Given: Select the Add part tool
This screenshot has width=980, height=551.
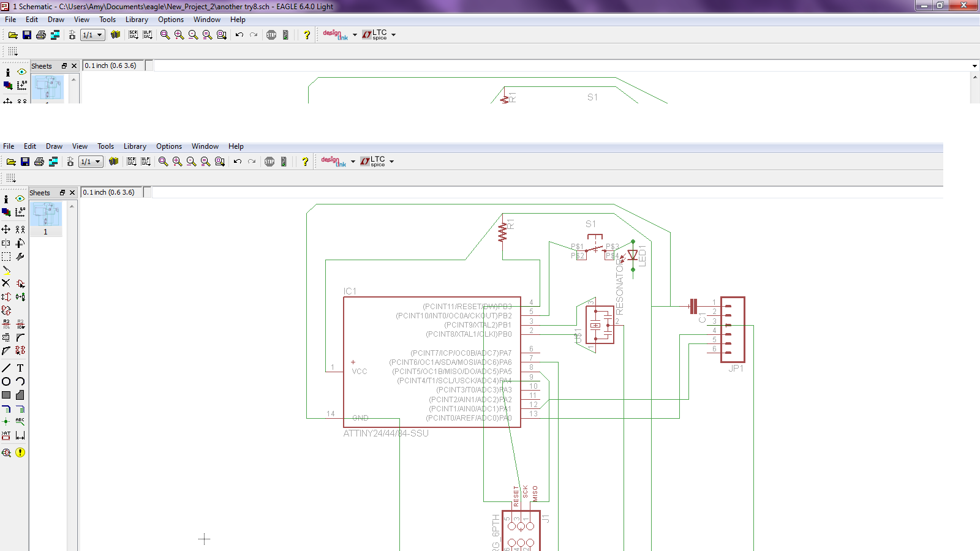Looking at the screenshot, I should (x=20, y=283).
